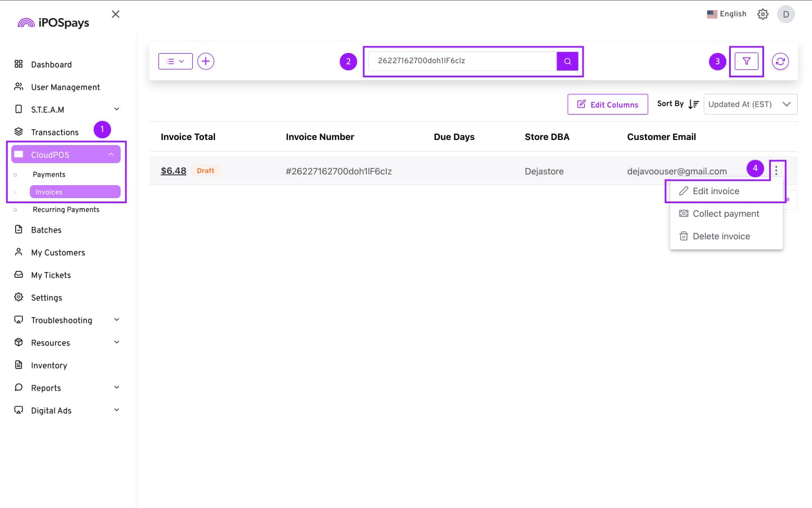Screen dimensions: 812x508
Task: Toggle the sort direction icon
Action: point(694,104)
